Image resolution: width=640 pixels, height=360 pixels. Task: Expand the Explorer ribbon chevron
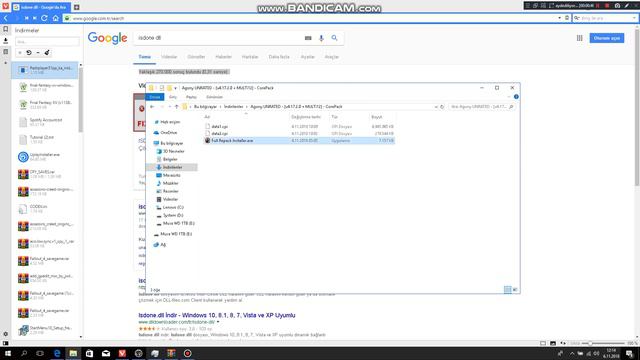tap(509, 97)
